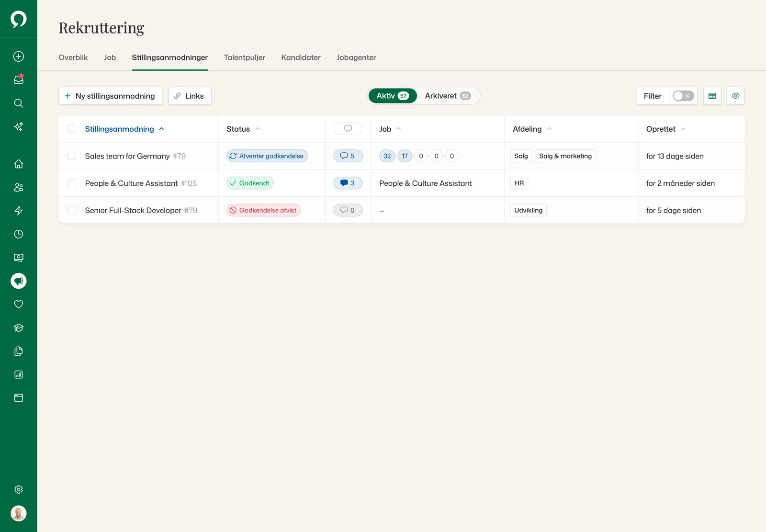Viewport: 766px width, 532px height.
Task: Open the clock time tracking icon
Action: 19,234
